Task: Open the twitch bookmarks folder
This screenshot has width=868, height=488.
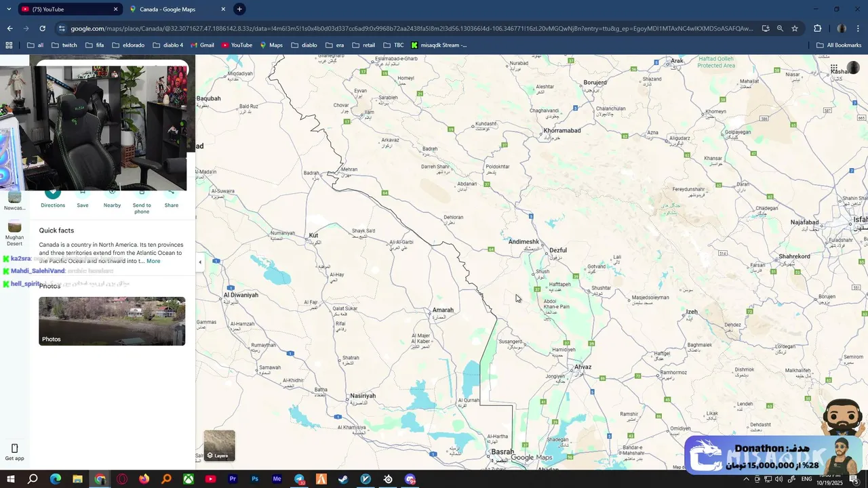Action: [x=64, y=45]
